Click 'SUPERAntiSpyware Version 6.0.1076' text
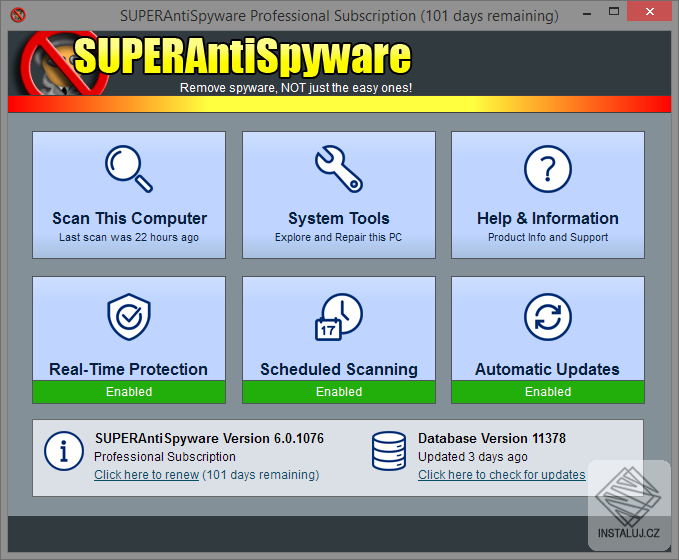 [x=209, y=438]
